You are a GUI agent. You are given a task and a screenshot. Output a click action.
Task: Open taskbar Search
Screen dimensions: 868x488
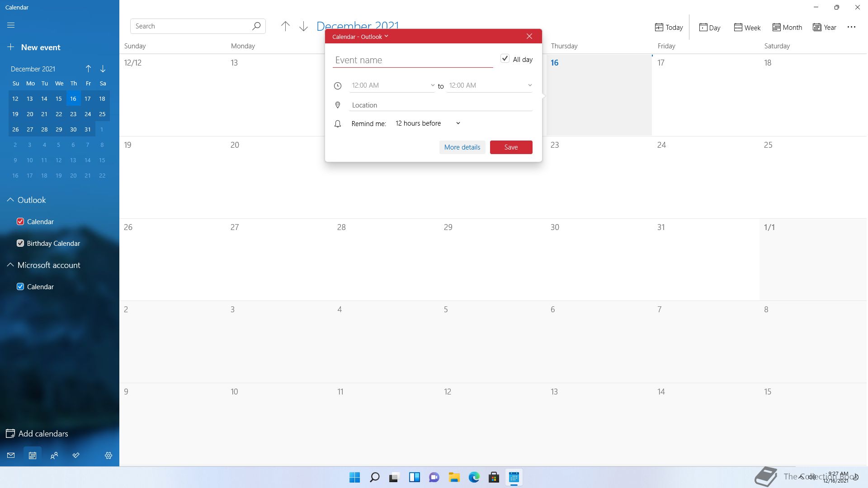coord(375,477)
